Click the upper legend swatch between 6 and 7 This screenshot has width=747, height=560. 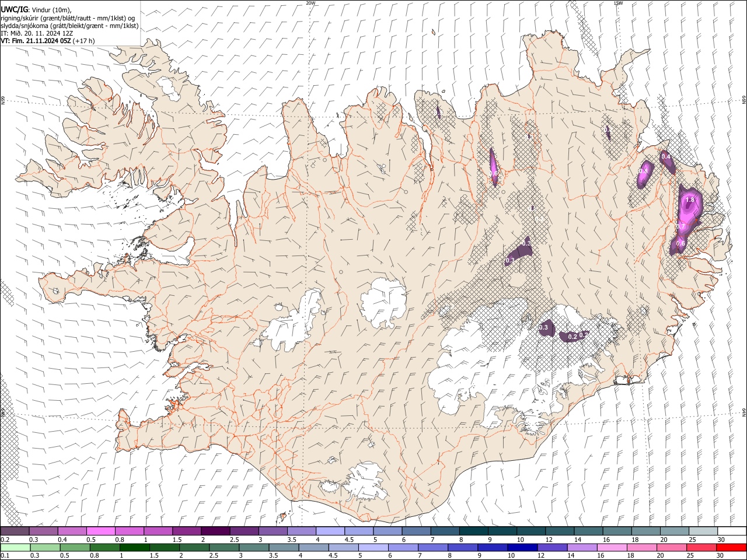[x=416, y=531]
